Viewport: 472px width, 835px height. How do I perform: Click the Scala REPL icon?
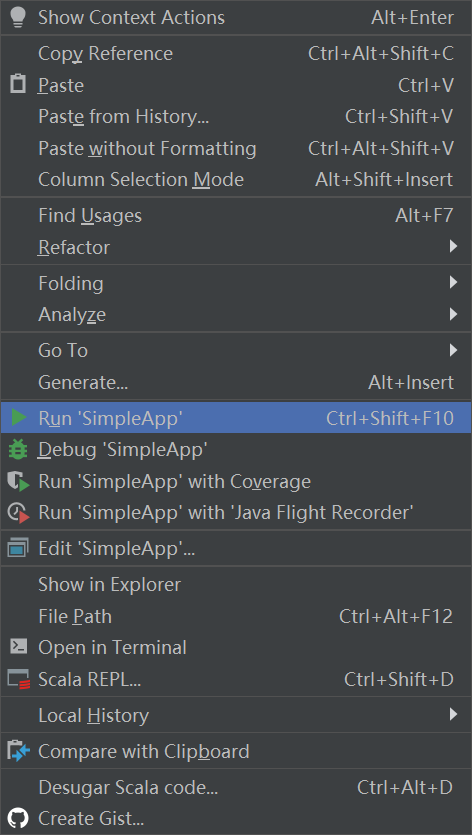tap(19, 679)
